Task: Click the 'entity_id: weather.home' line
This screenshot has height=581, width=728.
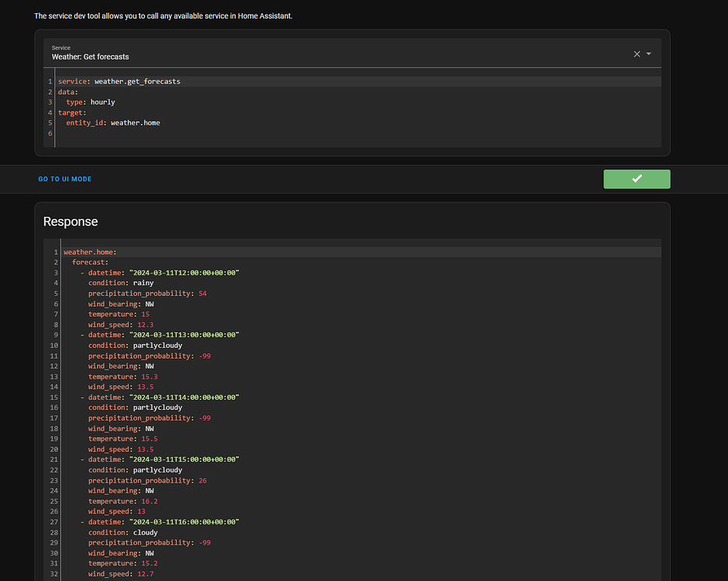Action: (113, 122)
